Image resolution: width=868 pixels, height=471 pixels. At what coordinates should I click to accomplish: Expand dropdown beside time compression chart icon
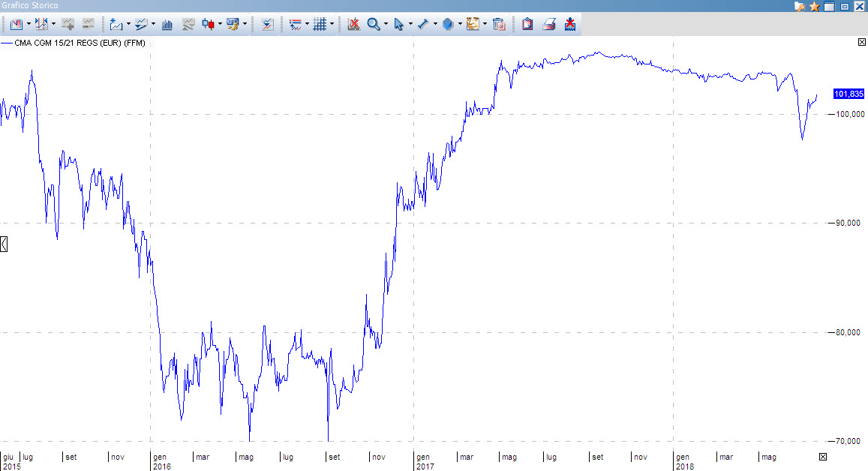click(54, 24)
